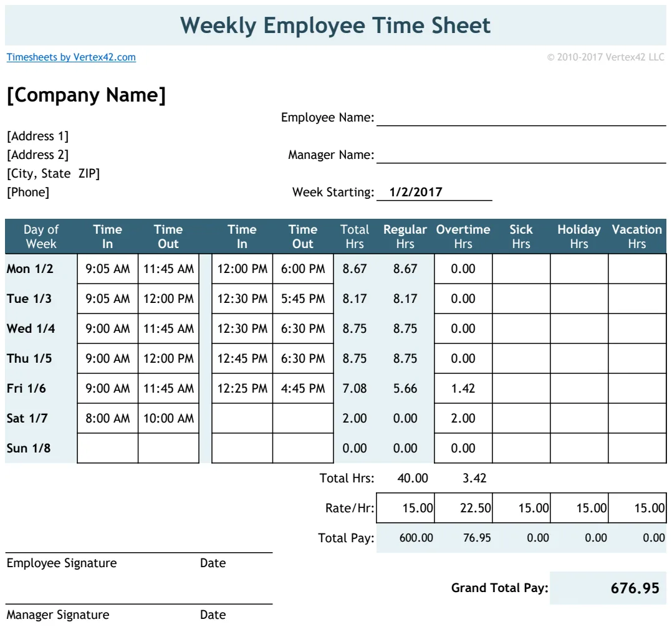Click the Fri 1/6 total hours 7.08
Image resolution: width=672 pixels, height=627 pixels.
(355, 388)
